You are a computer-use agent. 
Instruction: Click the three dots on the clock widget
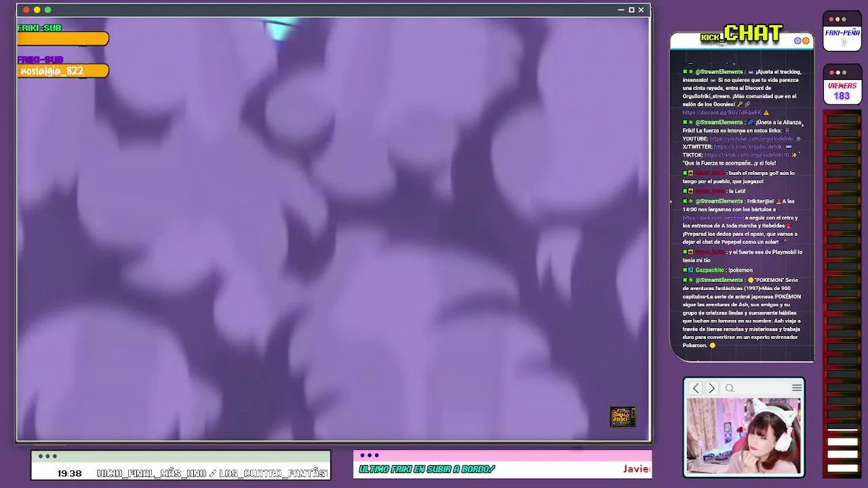coord(47,456)
